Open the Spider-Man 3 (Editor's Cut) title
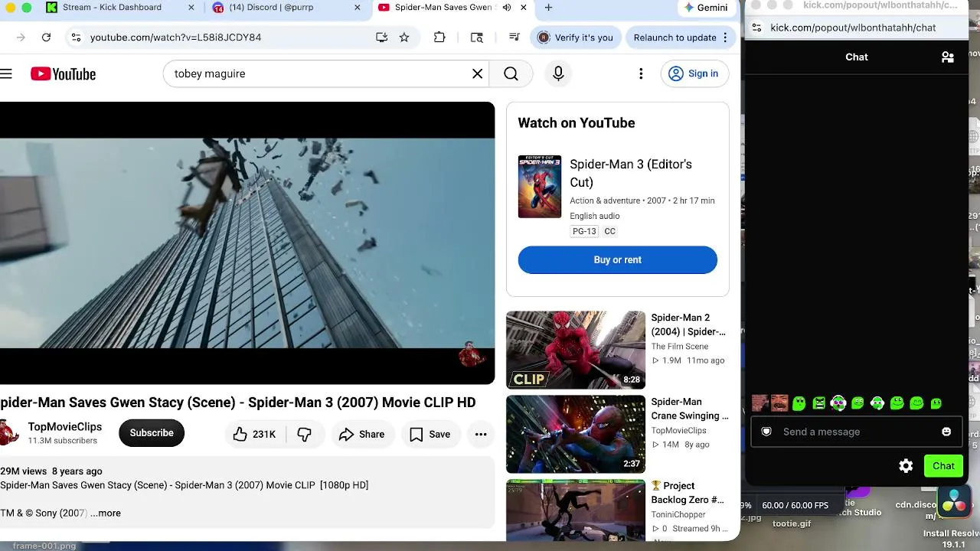The width and height of the screenshot is (980, 551). coord(631,173)
